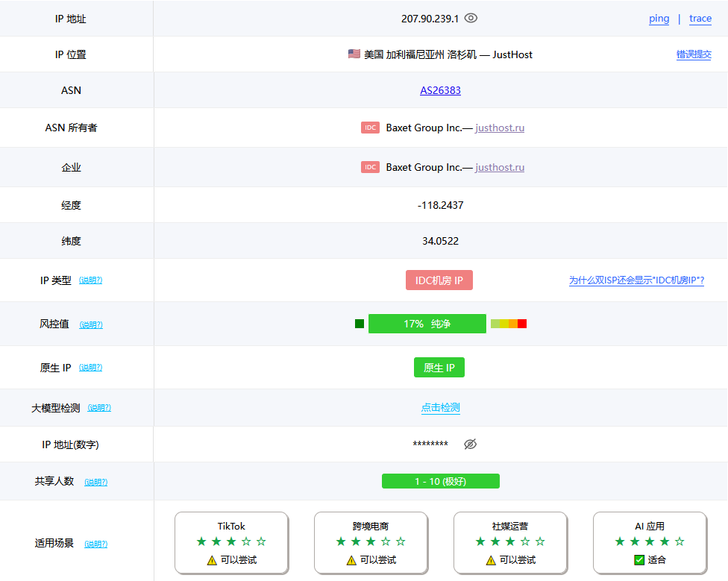728x581 pixels.
Task: Click the IDC badge in ASN owner row
Action: [x=370, y=128]
